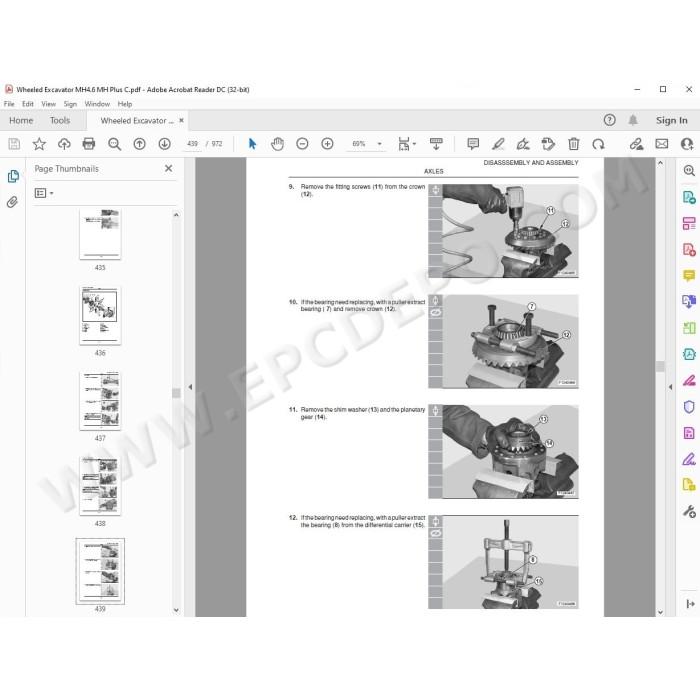Collapse the left navigation pane arrow

coord(190,387)
